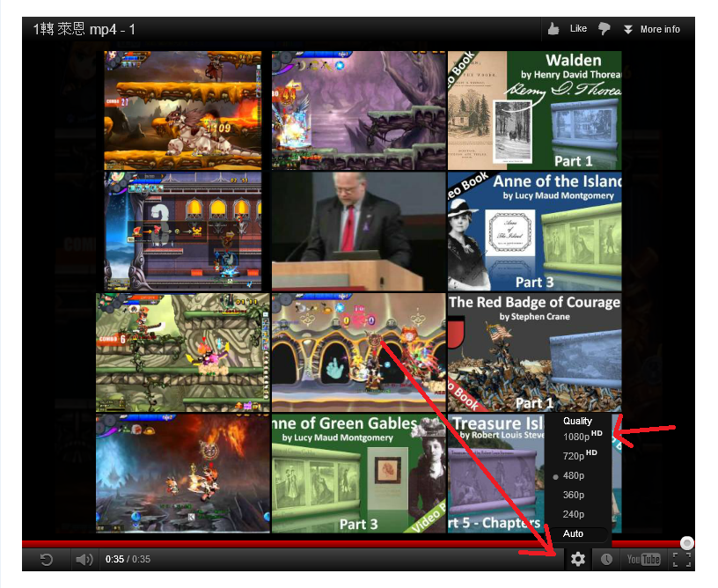
Task: Choose Auto quality
Action: (574, 533)
